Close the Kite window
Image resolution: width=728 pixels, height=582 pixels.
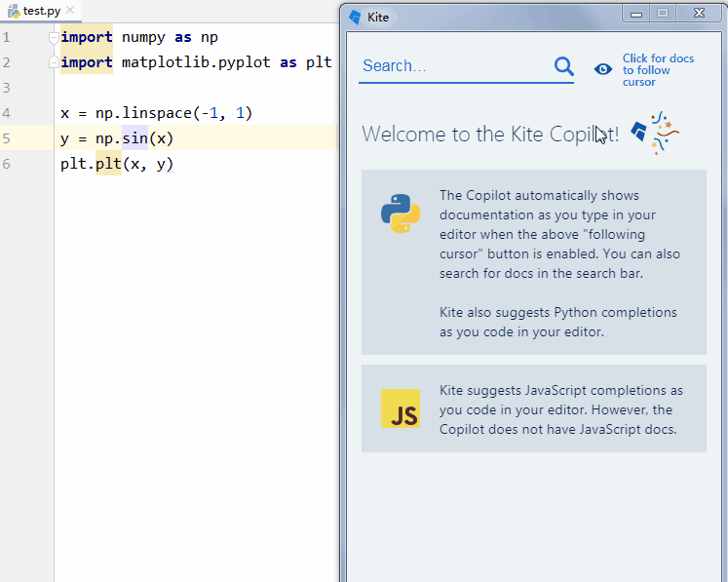[699, 13]
